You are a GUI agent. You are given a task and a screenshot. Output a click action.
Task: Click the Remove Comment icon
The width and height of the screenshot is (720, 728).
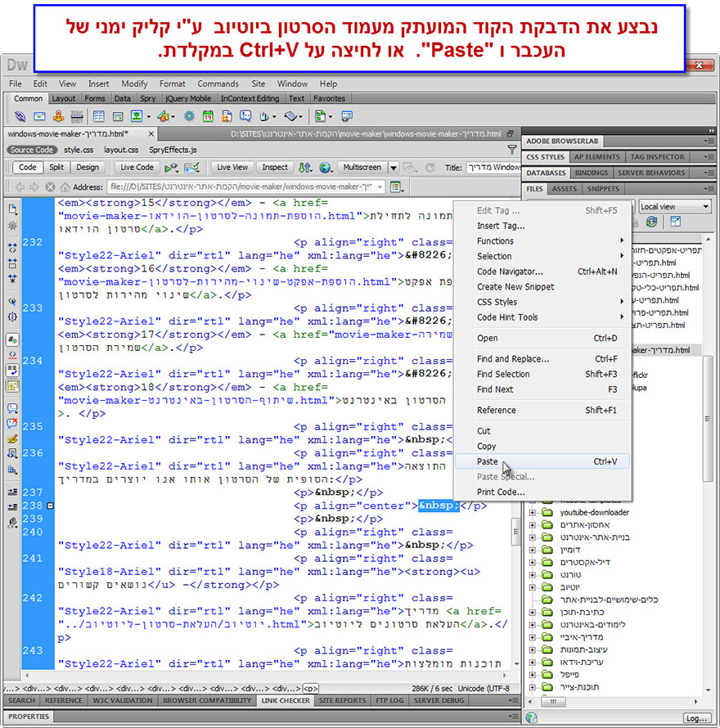12,423
